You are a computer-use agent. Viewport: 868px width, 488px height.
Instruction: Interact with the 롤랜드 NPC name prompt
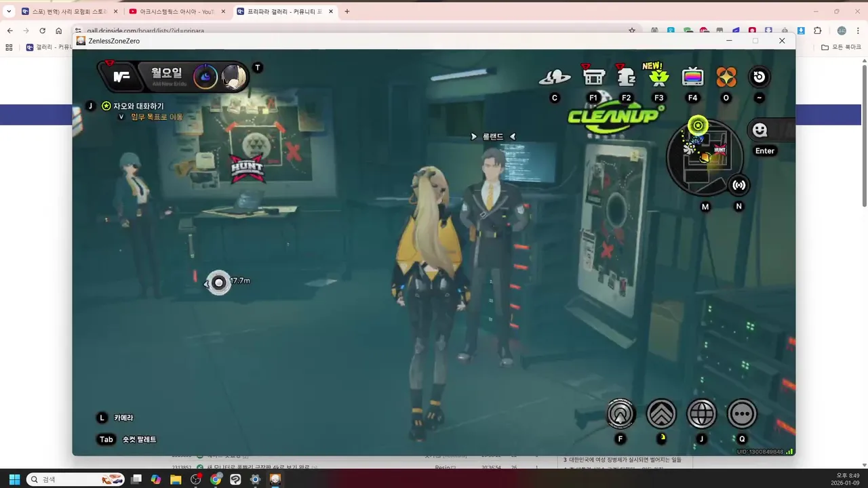coord(493,136)
